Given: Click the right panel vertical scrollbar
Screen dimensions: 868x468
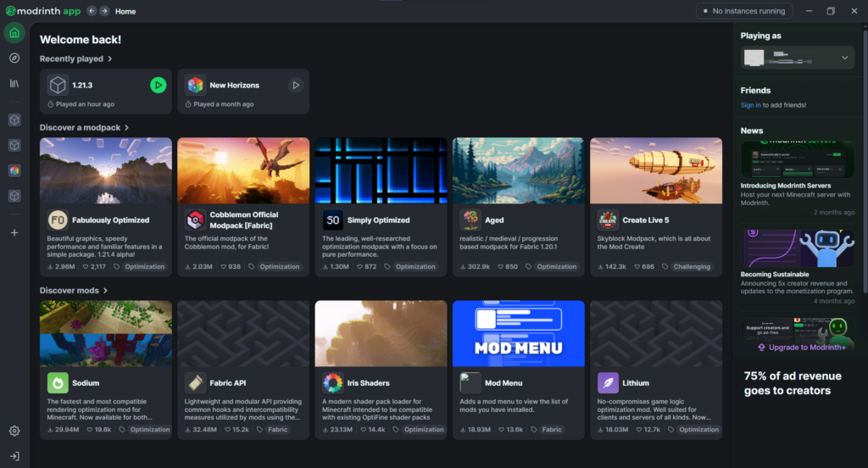Looking at the screenshot, I should click(865, 160).
